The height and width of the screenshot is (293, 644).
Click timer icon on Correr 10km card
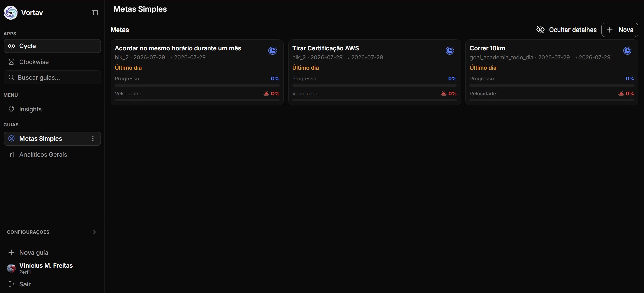click(x=627, y=51)
